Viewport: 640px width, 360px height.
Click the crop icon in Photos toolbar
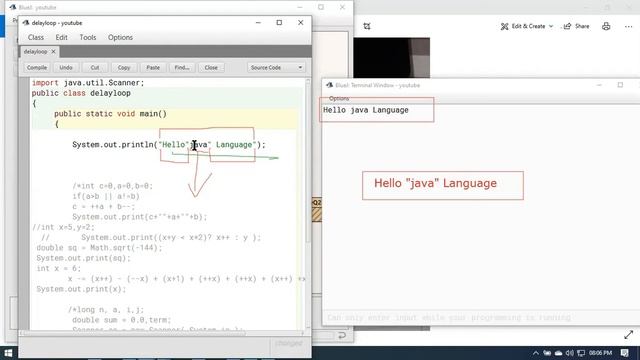pos(367,26)
